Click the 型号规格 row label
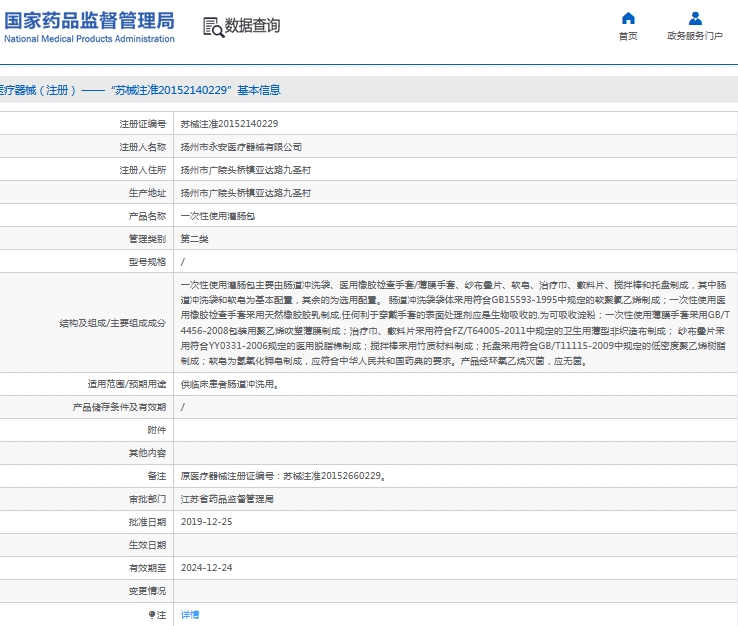Image resolution: width=738 pixels, height=626 pixels. tap(147, 262)
